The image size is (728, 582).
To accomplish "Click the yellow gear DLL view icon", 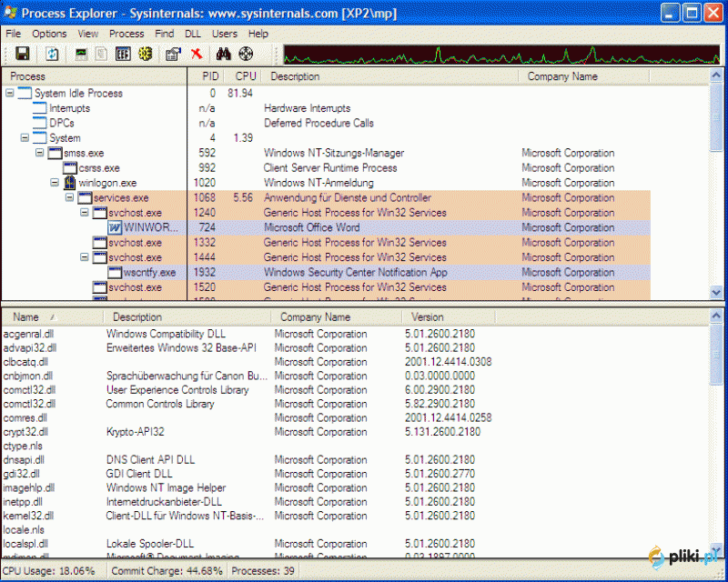I will [x=146, y=54].
